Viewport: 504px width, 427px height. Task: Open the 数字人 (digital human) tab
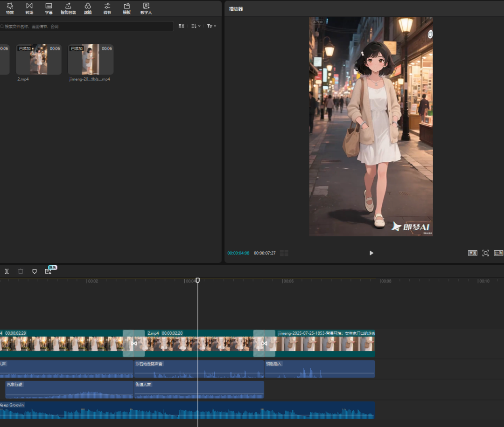[146, 9]
